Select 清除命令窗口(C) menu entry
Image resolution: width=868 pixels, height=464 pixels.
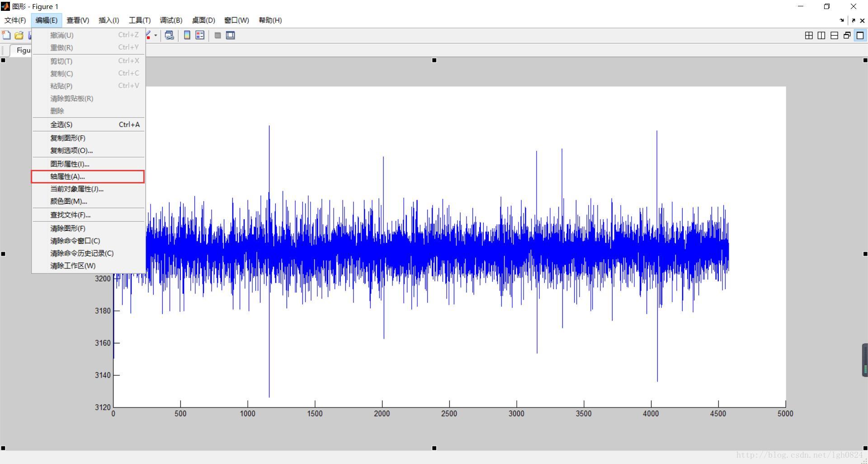pos(88,241)
